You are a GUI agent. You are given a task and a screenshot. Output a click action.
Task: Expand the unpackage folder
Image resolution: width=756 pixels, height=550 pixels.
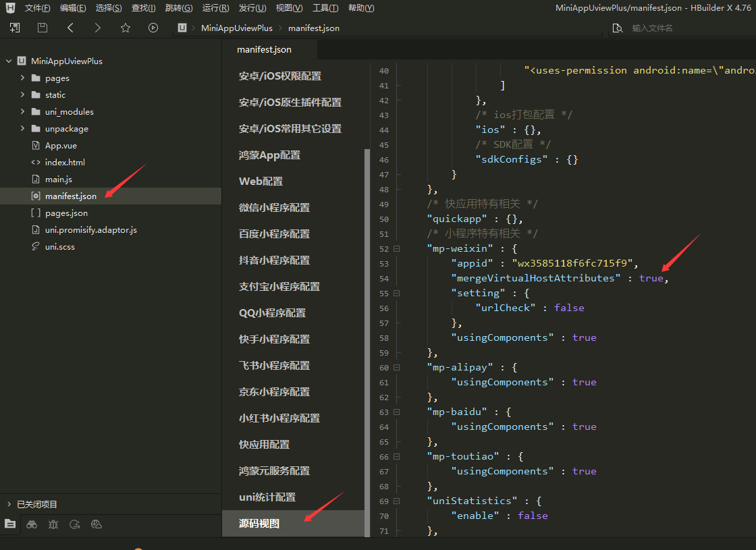click(22, 128)
